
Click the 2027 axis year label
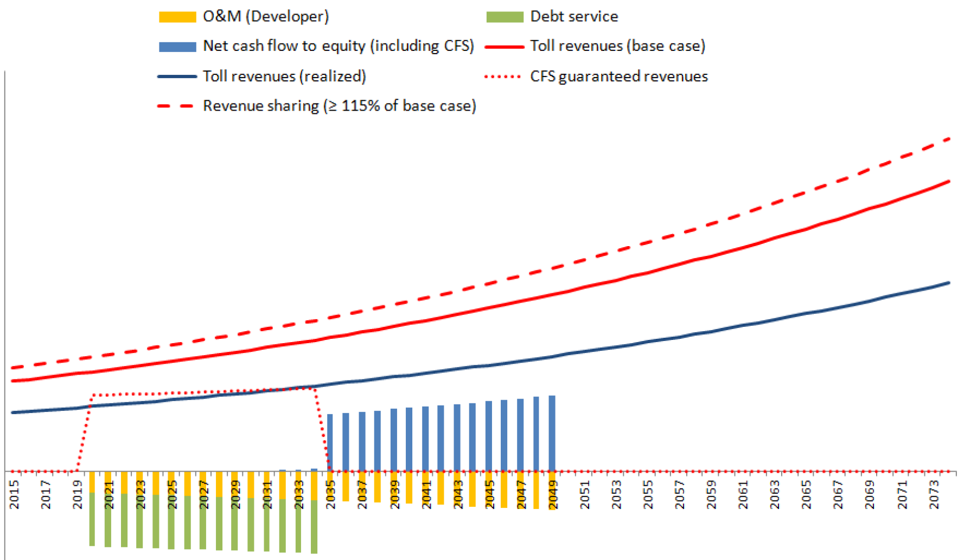[x=204, y=495]
